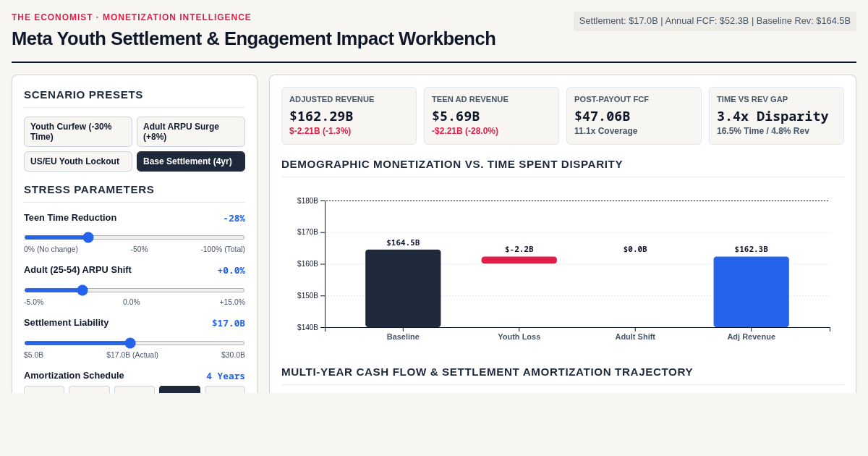
Task: Open the Post-Payout FCF KPI card
Action: coord(634,116)
